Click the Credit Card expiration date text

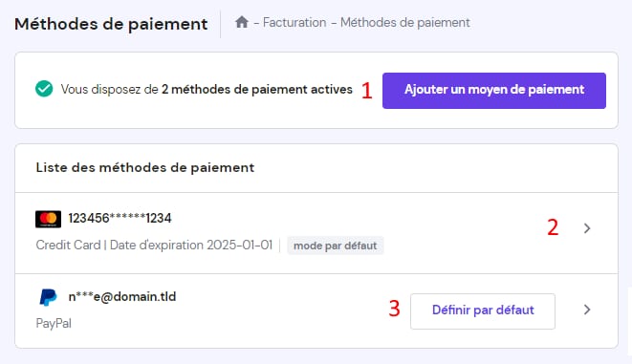[x=154, y=245]
